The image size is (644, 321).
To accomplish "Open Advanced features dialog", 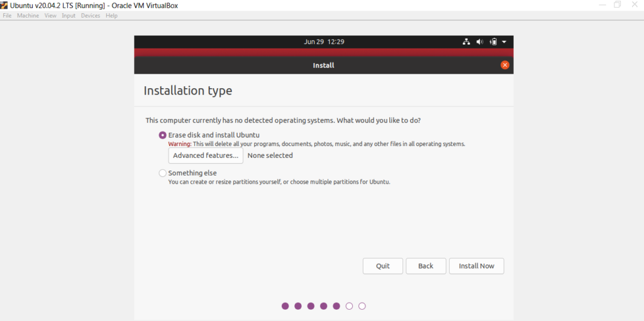I will (206, 155).
